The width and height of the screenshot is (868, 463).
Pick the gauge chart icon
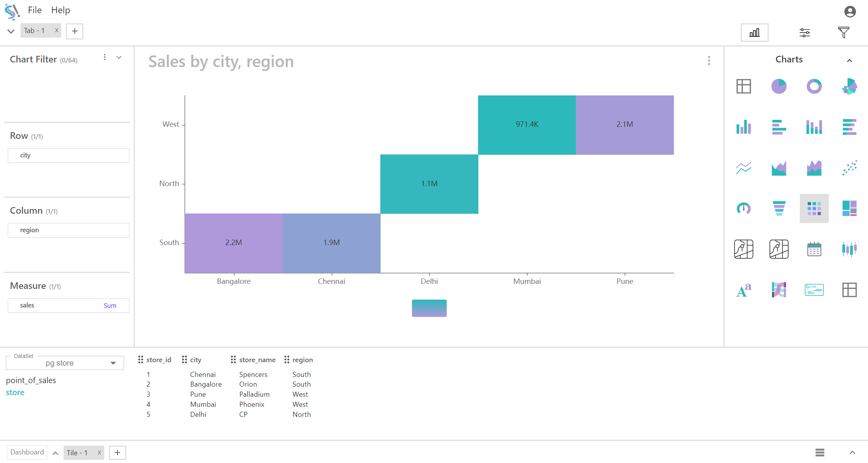click(x=743, y=208)
